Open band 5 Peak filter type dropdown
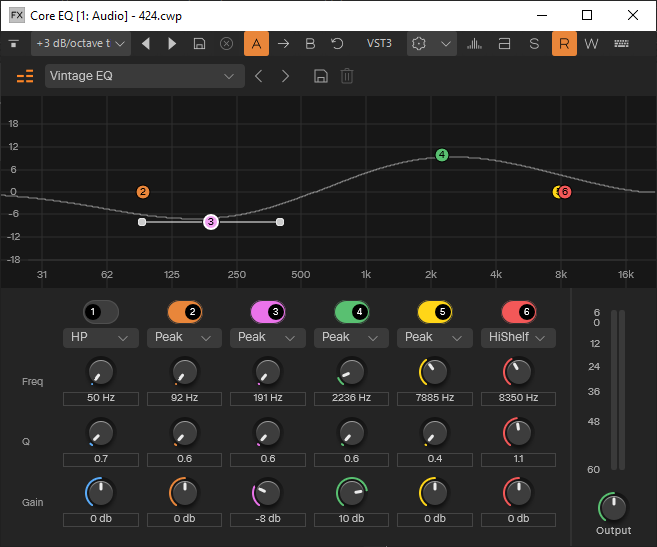 click(x=435, y=337)
